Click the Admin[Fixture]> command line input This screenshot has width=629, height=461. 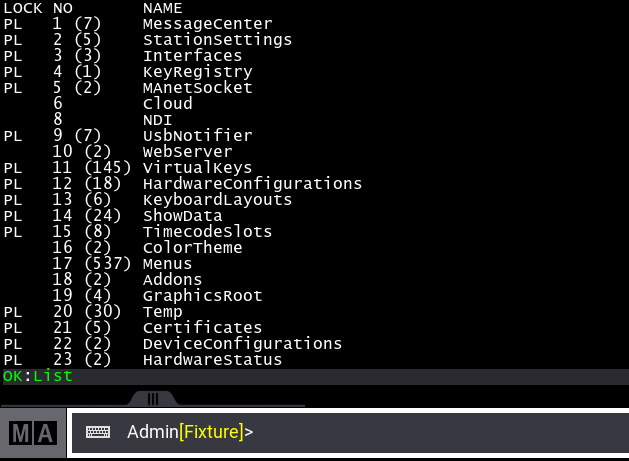(x=400, y=433)
